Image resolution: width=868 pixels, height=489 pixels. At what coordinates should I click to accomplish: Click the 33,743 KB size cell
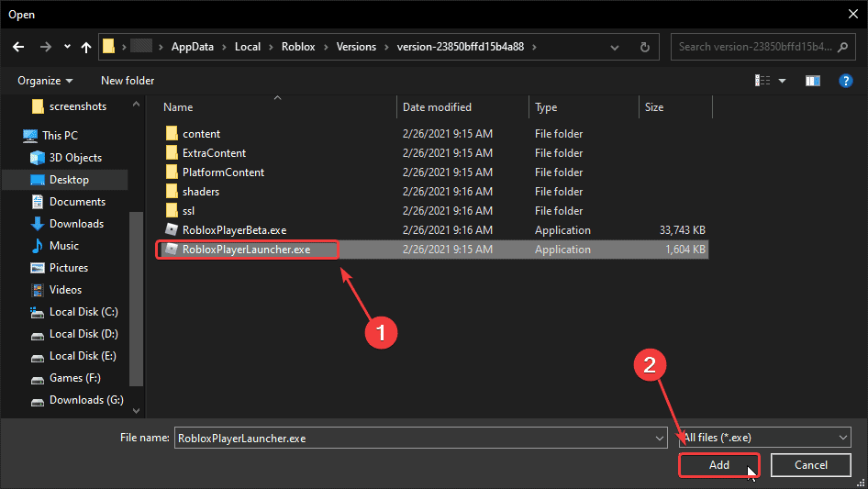pos(682,230)
